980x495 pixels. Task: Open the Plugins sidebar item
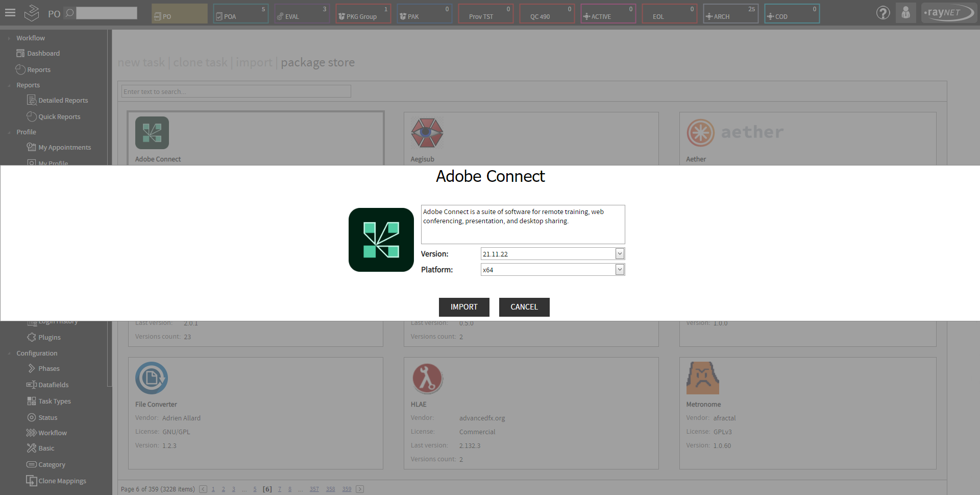pos(49,337)
